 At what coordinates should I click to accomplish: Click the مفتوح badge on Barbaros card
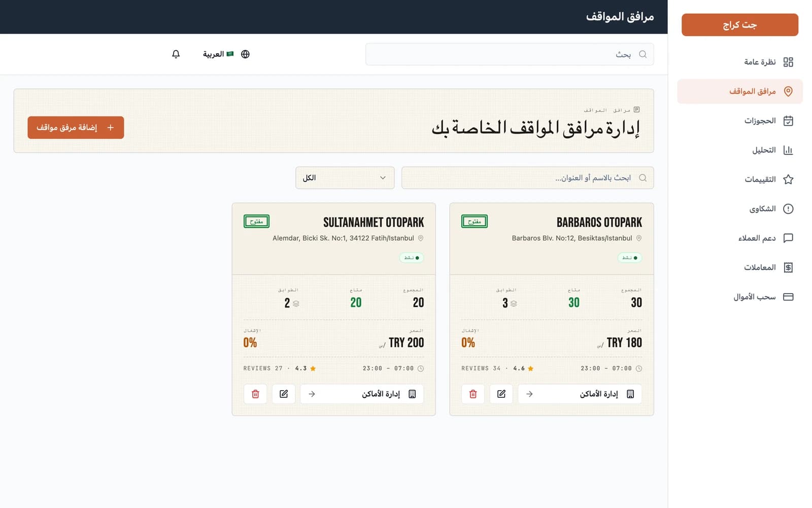(475, 221)
